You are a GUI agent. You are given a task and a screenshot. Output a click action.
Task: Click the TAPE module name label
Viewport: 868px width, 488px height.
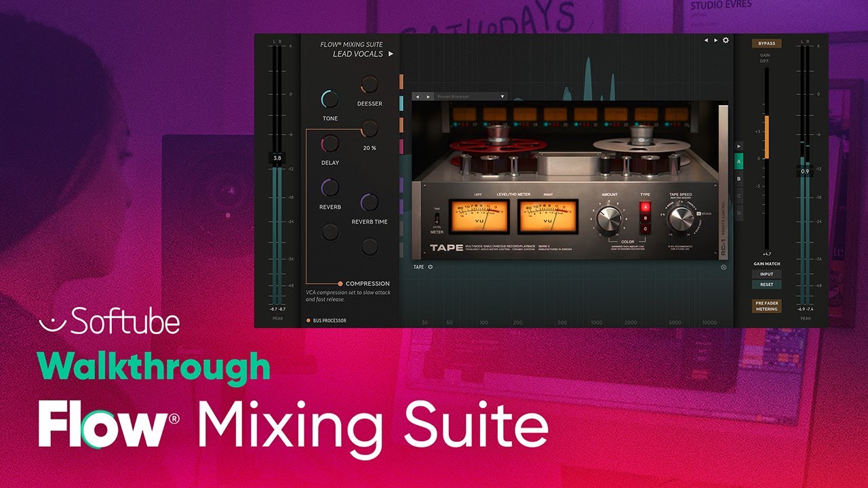click(x=418, y=267)
